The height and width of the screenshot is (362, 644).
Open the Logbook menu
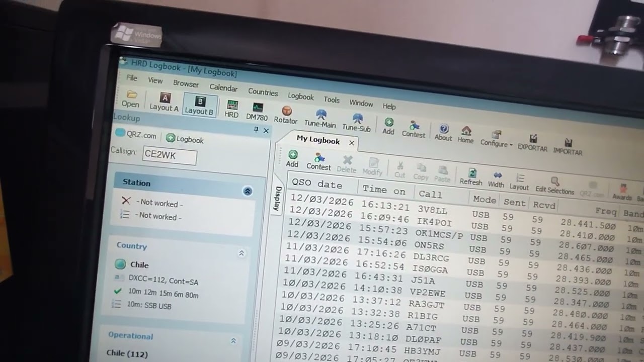[x=301, y=97]
